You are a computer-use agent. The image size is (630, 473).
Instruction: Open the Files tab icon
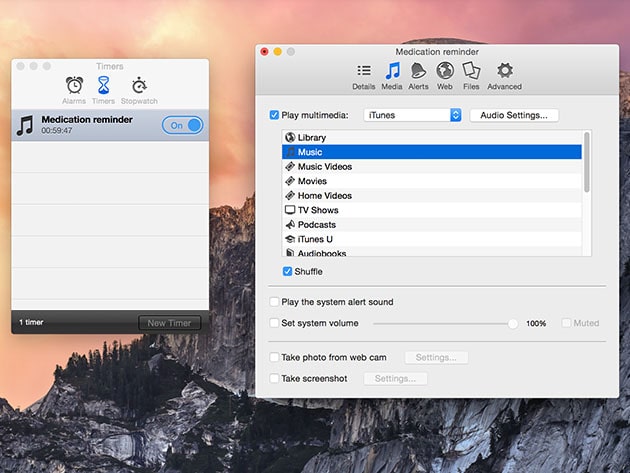pyautogui.click(x=471, y=71)
